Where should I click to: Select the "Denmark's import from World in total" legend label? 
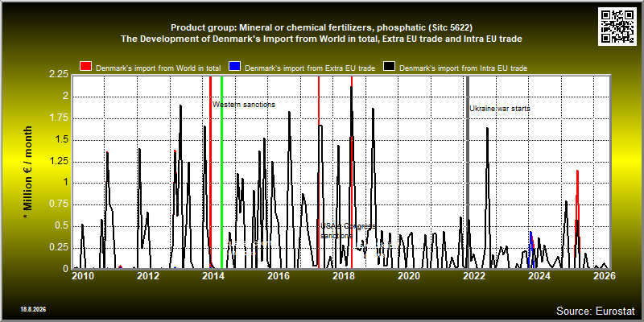(x=159, y=68)
